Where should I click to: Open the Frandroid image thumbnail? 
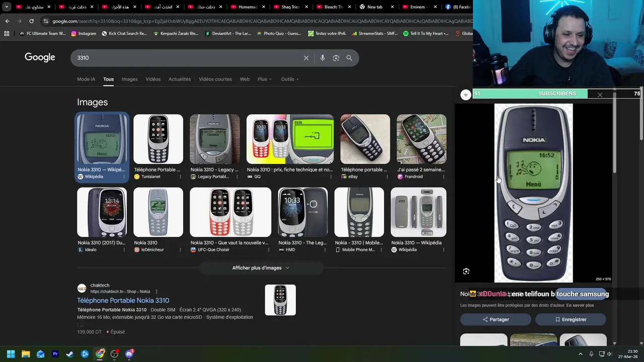point(421,139)
